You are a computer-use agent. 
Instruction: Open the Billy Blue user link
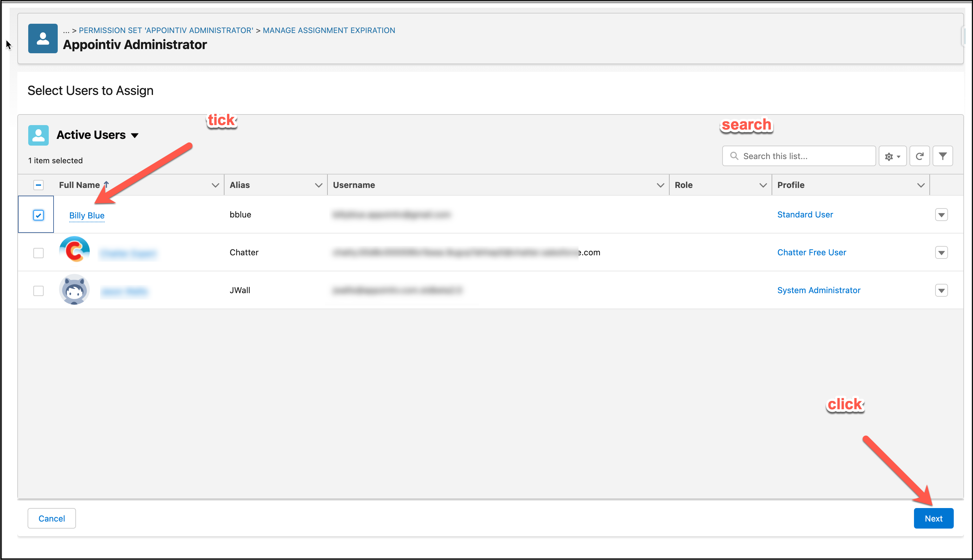point(87,216)
